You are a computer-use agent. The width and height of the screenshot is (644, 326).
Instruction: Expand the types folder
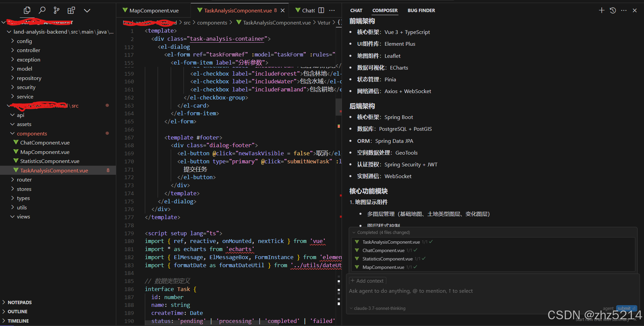pyautogui.click(x=23, y=198)
